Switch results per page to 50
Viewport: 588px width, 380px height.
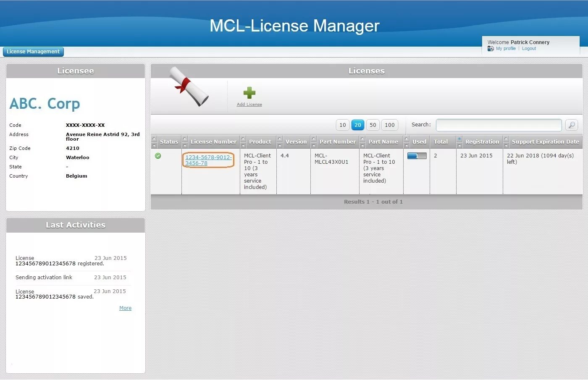(373, 125)
